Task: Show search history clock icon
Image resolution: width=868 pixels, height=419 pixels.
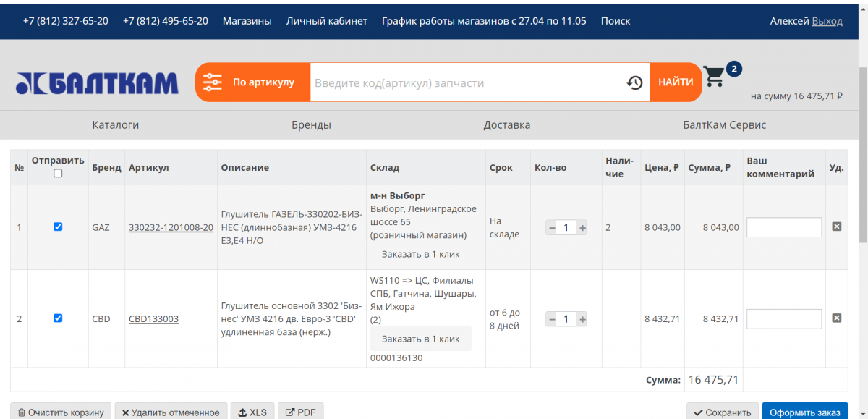Action: (x=634, y=82)
